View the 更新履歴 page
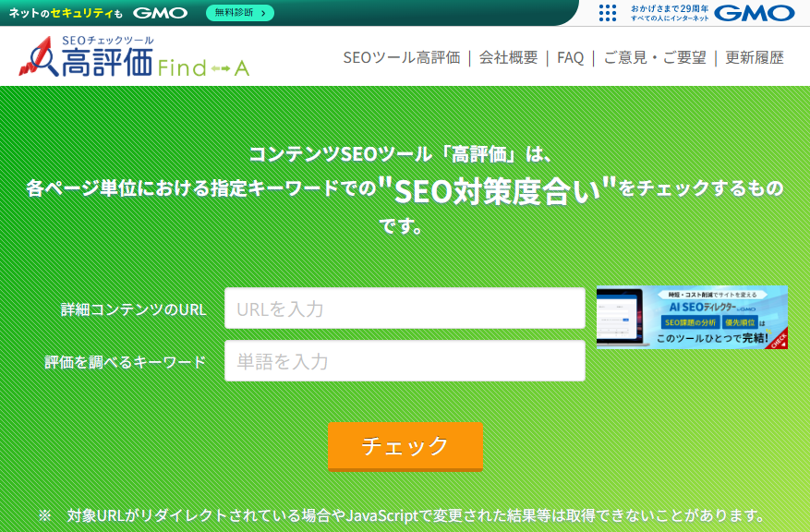This screenshot has height=532, width=810. tap(755, 57)
